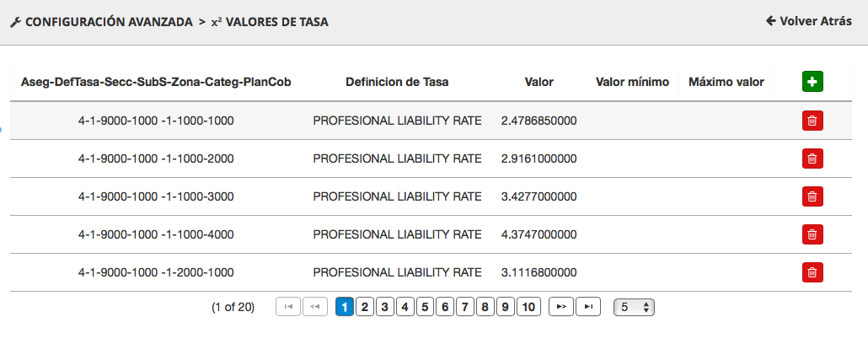Go to page 2

click(364, 307)
